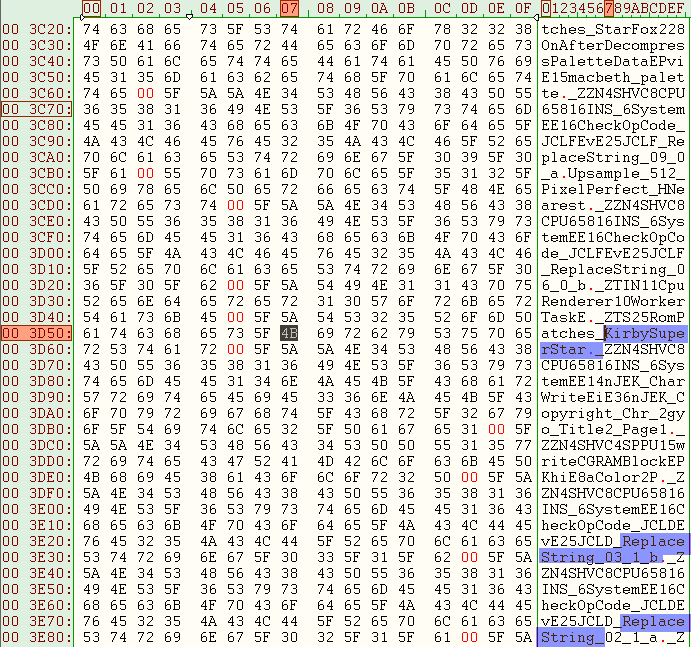Image resolution: width=691 pixels, height=647 pixels.
Task: Click highlighted ASCII text 'String_03_1_b'
Action: tap(599, 558)
